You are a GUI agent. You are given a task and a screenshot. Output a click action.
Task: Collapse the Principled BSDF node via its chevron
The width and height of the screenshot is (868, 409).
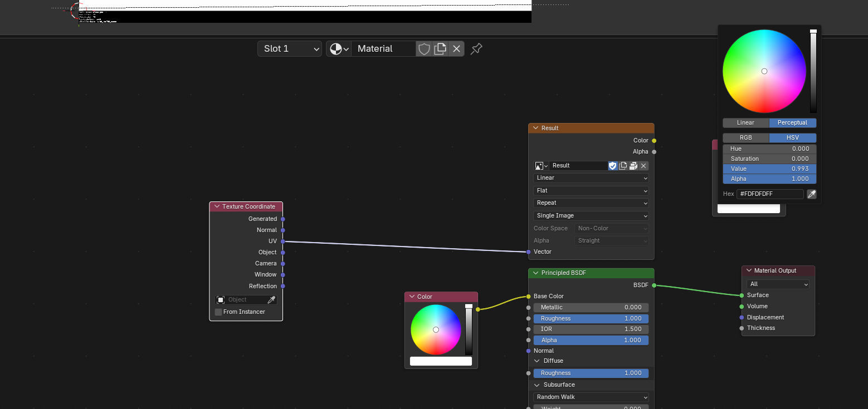536,273
